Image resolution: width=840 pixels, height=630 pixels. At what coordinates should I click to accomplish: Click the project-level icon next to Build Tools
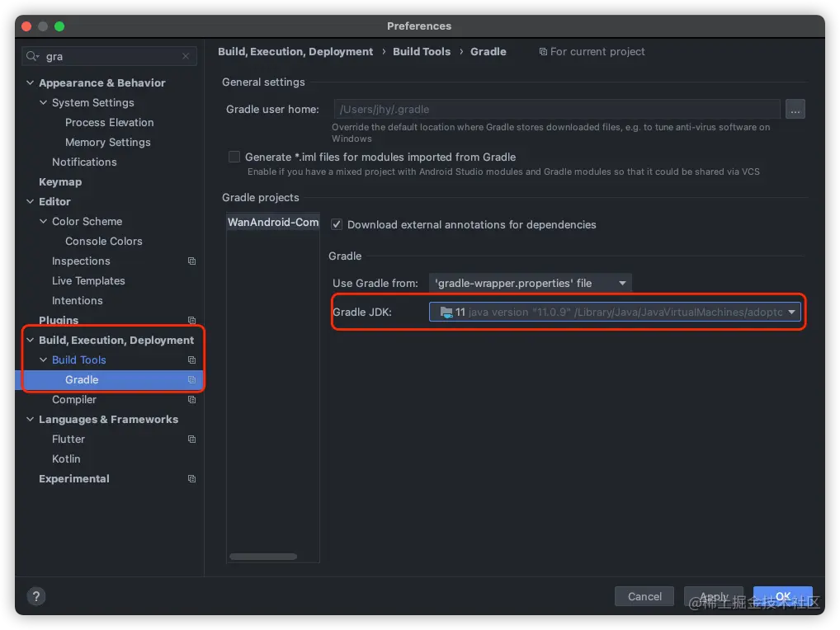[x=191, y=360]
